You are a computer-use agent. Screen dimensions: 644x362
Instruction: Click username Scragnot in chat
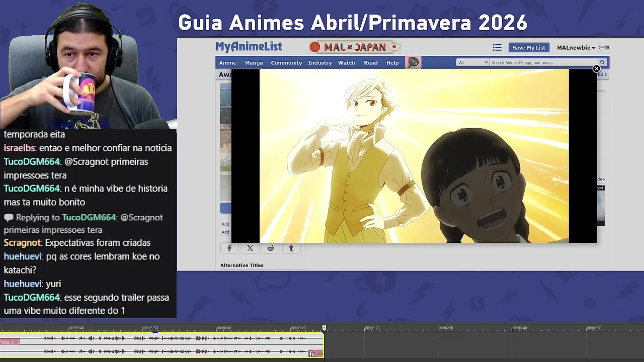(x=22, y=243)
